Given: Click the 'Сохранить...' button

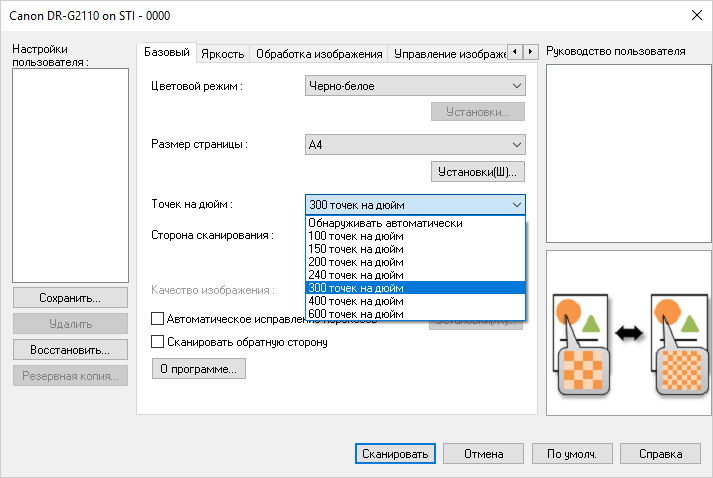Looking at the screenshot, I should [70, 298].
